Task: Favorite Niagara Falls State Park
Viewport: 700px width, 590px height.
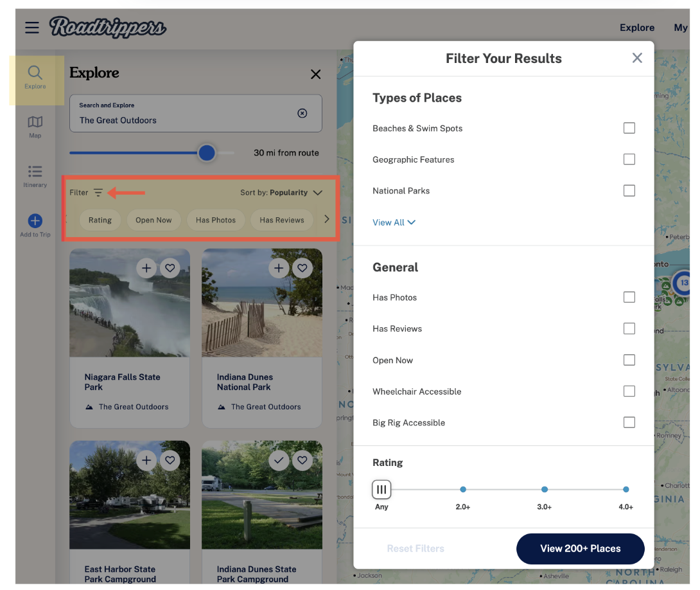Action: (170, 268)
